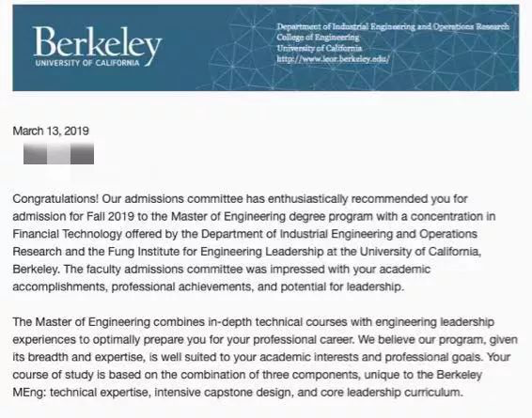Click the blurred recipient name block

pyautogui.click(x=58, y=153)
